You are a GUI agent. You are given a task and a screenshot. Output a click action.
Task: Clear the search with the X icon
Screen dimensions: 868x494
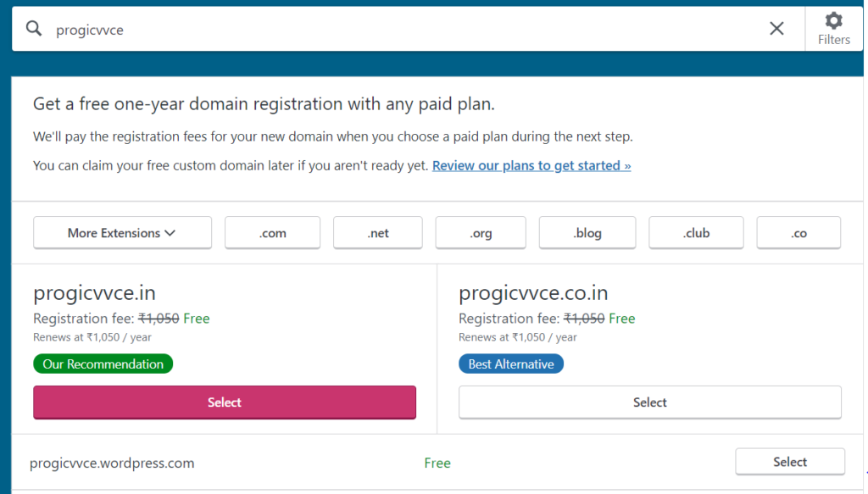tap(776, 28)
